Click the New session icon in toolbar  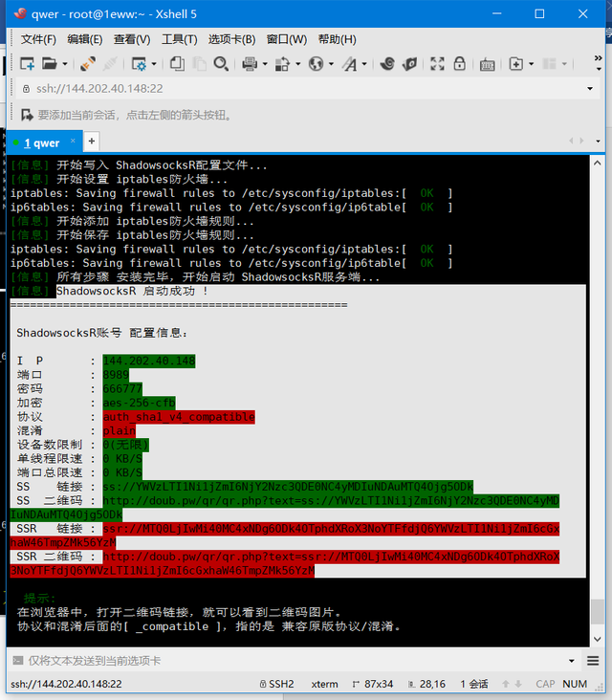[x=27, y=64]
